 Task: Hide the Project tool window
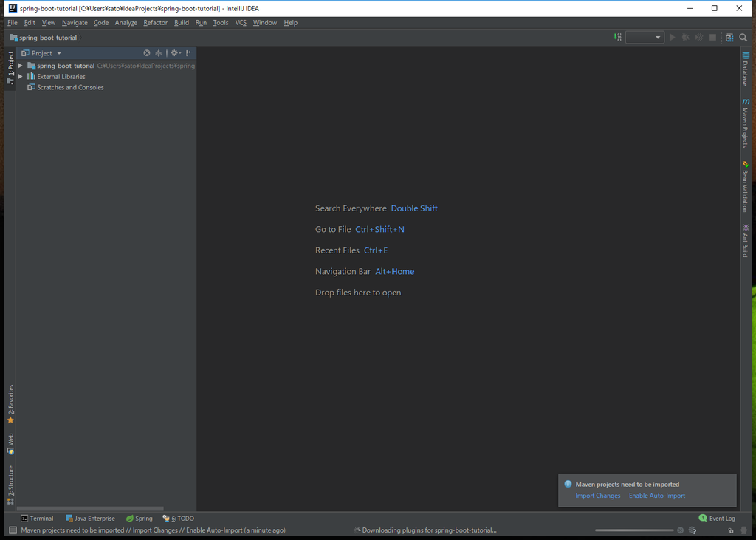[x=190, y=53]
